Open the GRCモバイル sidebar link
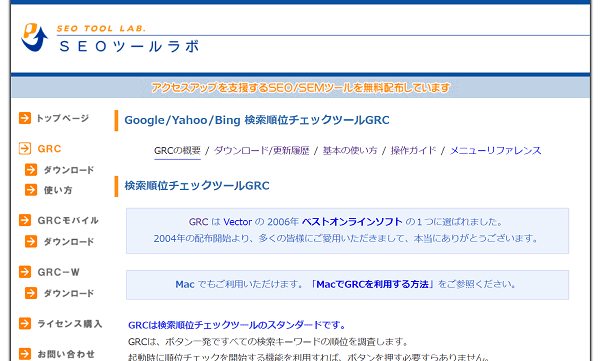The width and height of the screenshot is (600, 361). tap(68, 220)
